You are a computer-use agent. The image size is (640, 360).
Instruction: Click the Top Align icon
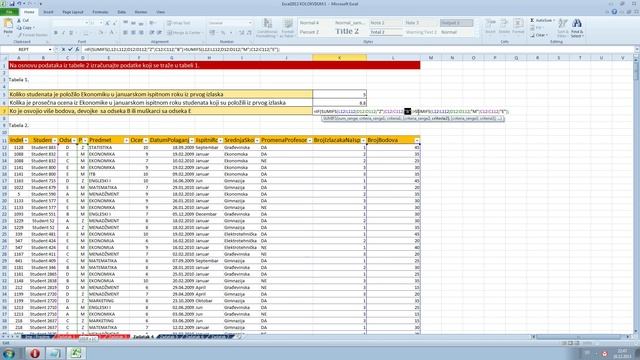tap(126, 23)
